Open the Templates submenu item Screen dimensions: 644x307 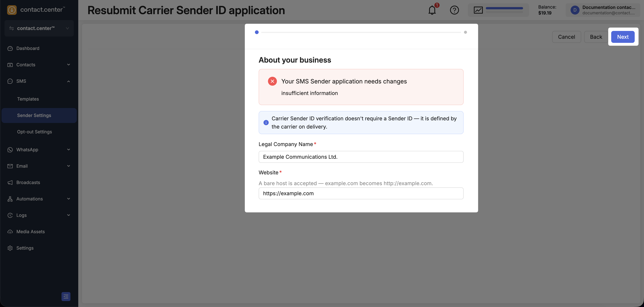(x=28, y=99)
